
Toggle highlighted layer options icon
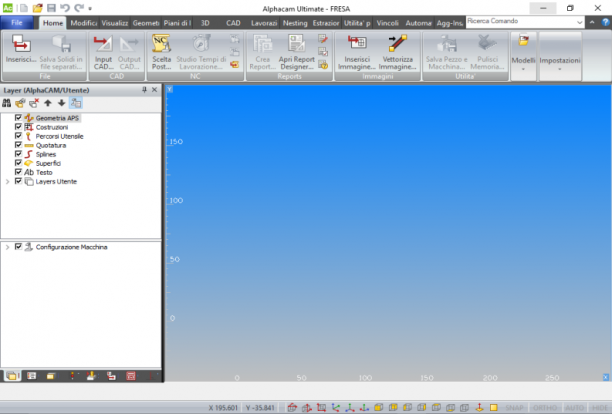(76, 103)
